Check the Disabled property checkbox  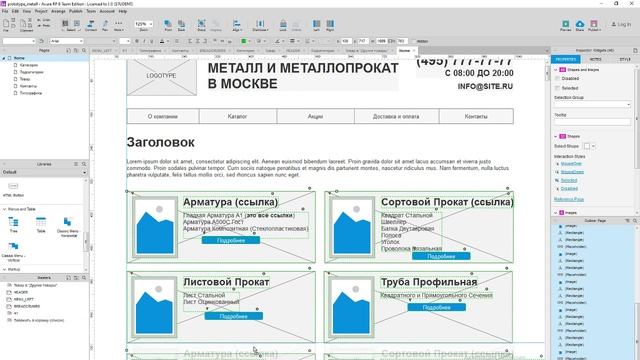558,78
